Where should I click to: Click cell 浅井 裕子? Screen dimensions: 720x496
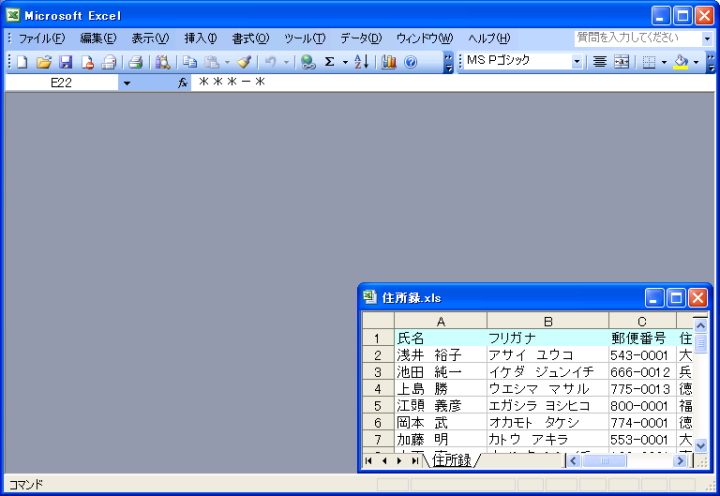pyautogui.click(x=440, y=355)
